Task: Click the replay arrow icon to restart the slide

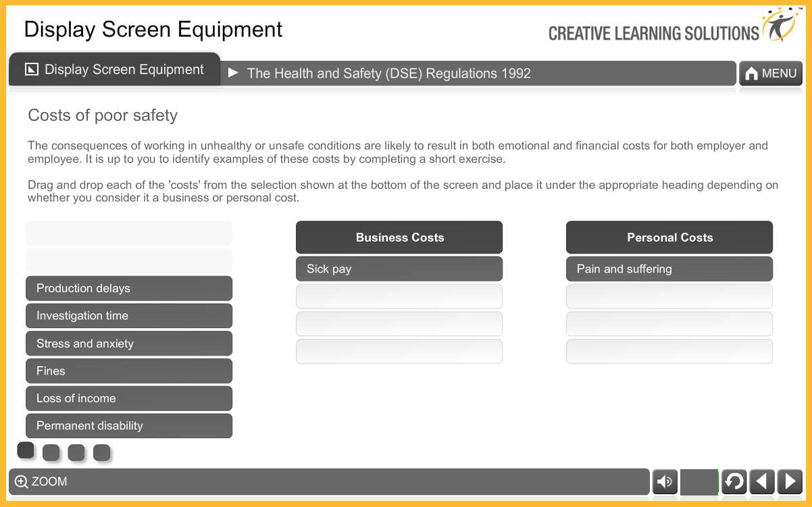Action: [734, 481]
